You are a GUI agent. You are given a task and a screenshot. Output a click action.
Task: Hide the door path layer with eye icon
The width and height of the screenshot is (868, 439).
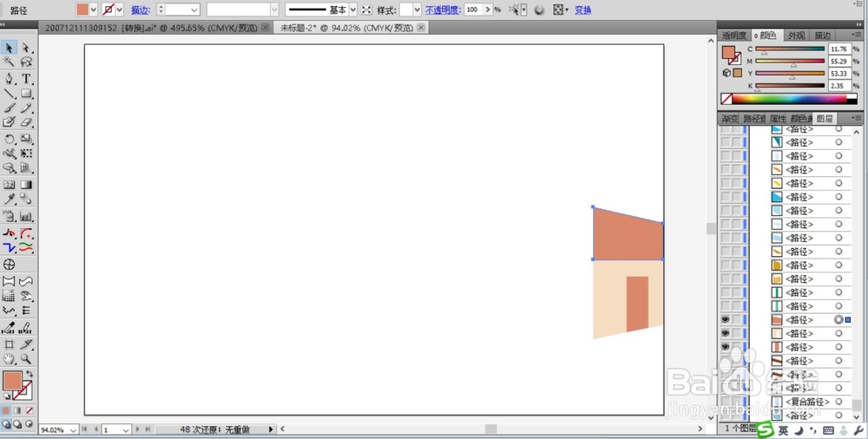tap(725, 346)
